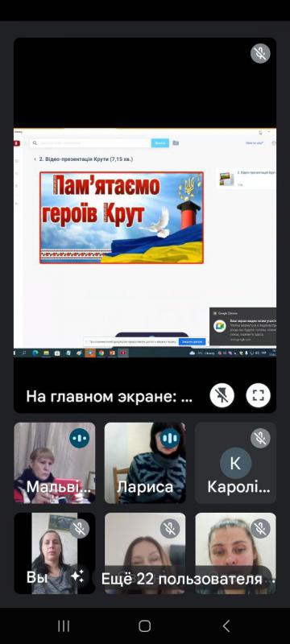Image resolution: width=290 pixels, height=644 pixels.
Task: Tap the Мальві... participant speaking indicator
Action: (79, 438)
